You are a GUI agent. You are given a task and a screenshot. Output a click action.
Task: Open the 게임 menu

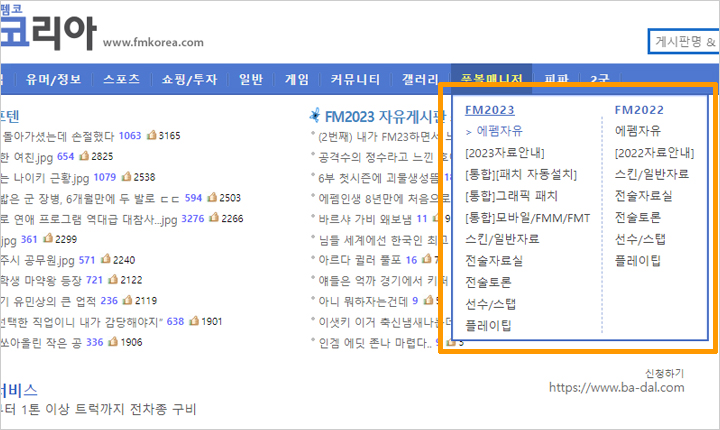tap(297, 79)
